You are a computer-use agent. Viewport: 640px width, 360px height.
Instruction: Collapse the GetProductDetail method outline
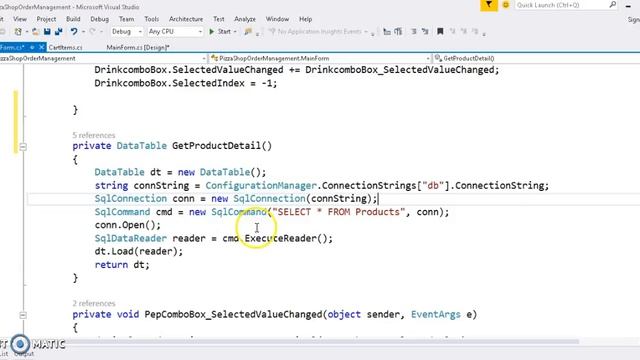[x=23, y=146]
